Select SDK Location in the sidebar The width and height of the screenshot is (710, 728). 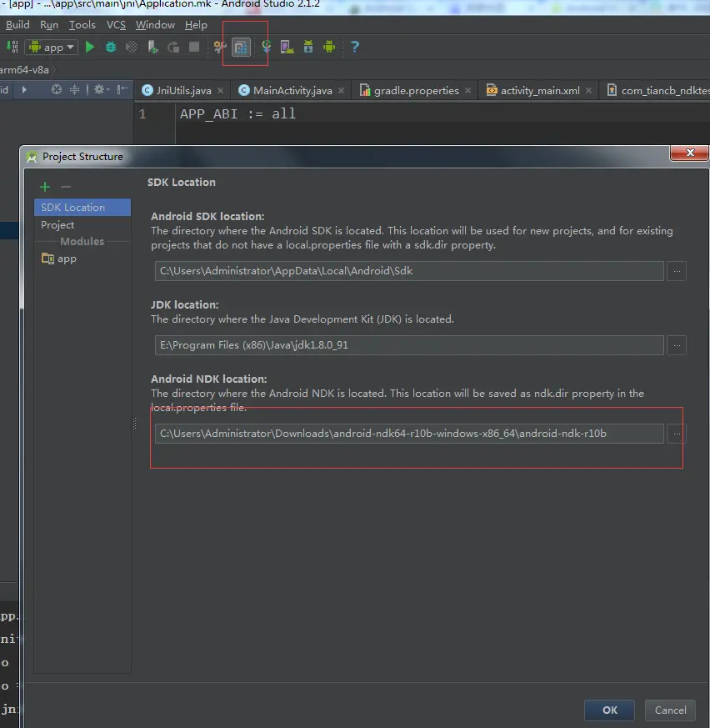pos(82,208)
